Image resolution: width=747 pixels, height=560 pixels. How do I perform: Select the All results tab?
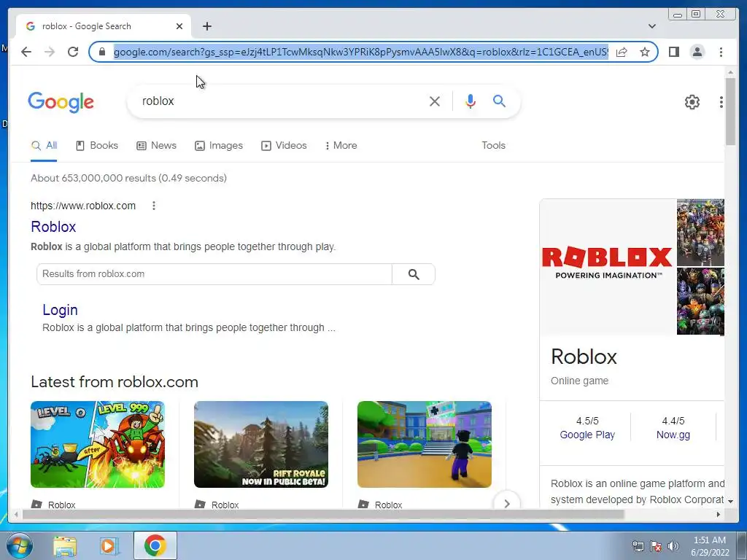pos(44,146)
